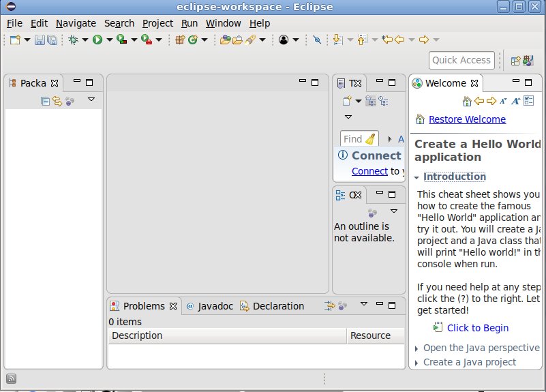This screenshot has width=546, height=392.
Task: Click the Quick Access search field
Action: click(461, 60)
